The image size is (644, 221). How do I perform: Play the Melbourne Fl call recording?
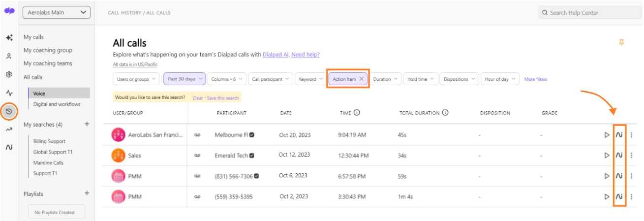[607, 135]
